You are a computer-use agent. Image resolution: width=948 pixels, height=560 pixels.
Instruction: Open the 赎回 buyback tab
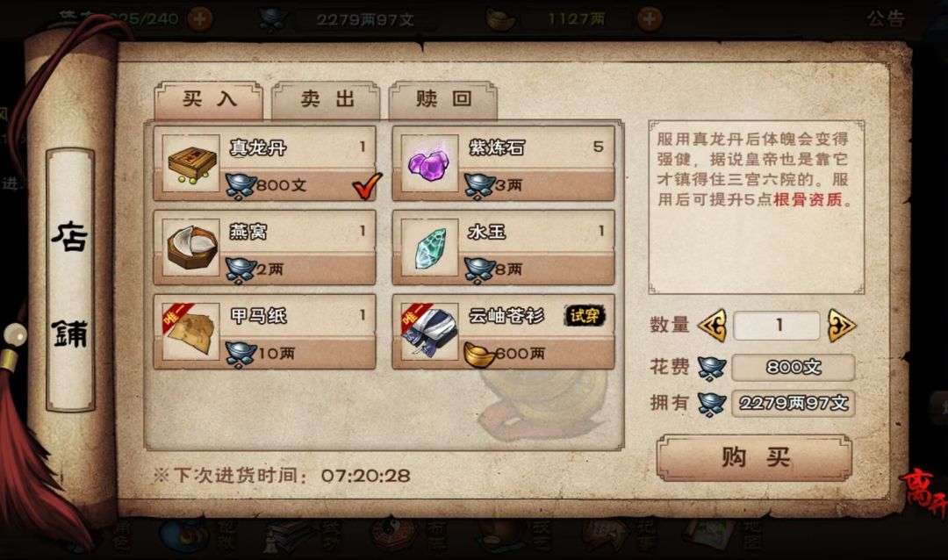tap(443, 100)
